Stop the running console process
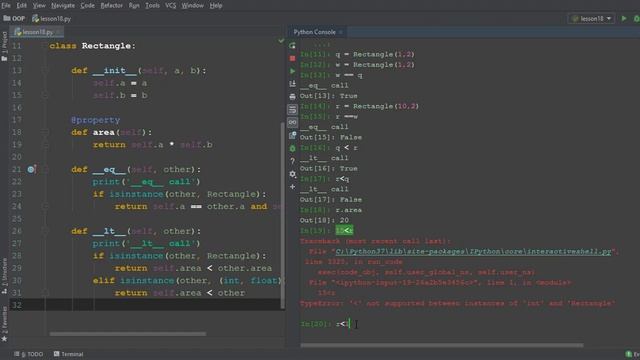The image size is (640, 360). tap(292, 58)
